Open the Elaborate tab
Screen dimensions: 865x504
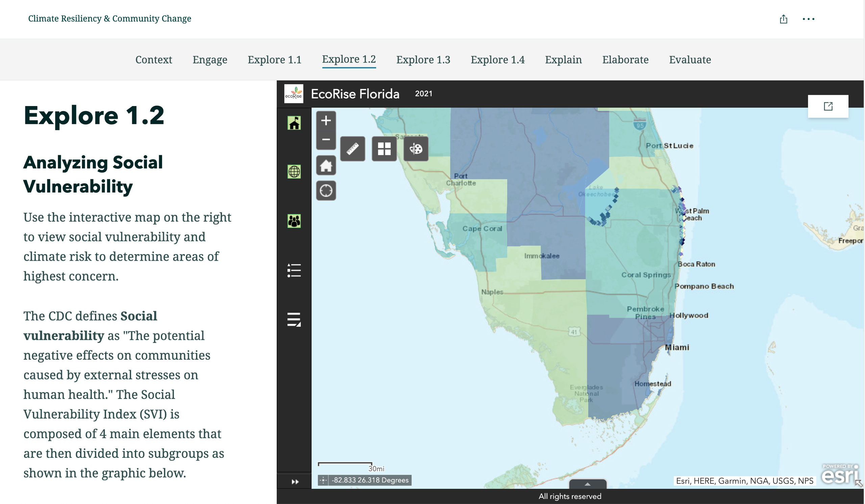[625, 60]
